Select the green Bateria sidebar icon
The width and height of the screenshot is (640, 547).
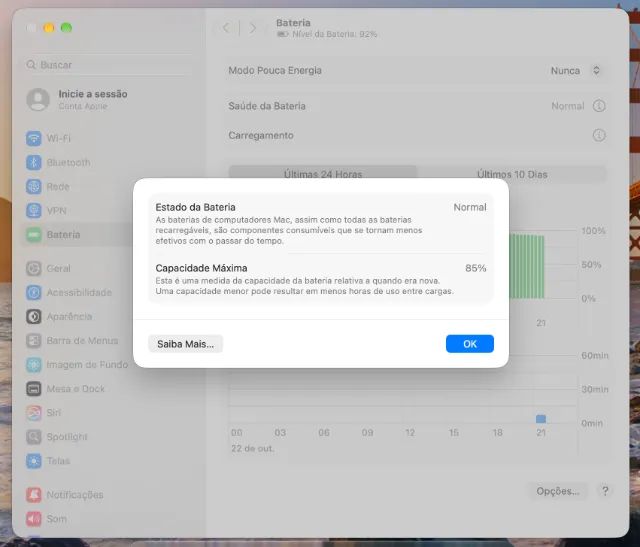point(33,235)
